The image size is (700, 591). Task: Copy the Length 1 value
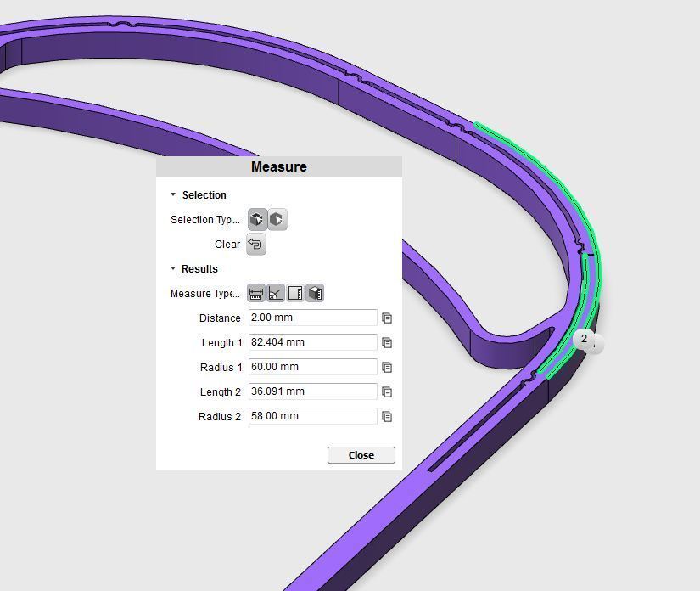[387, 343]
